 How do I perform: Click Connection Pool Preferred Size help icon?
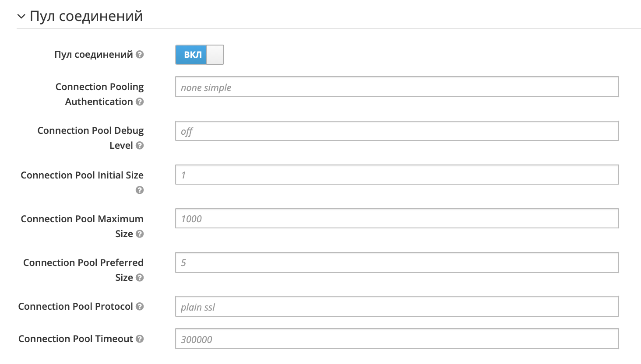click(x=140, y=278)
